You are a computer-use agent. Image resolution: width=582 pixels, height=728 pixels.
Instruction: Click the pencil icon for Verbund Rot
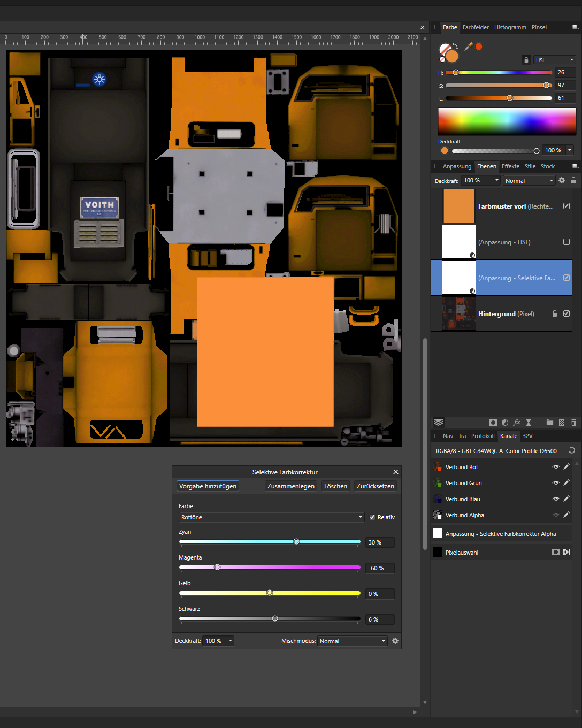[566, 467]
